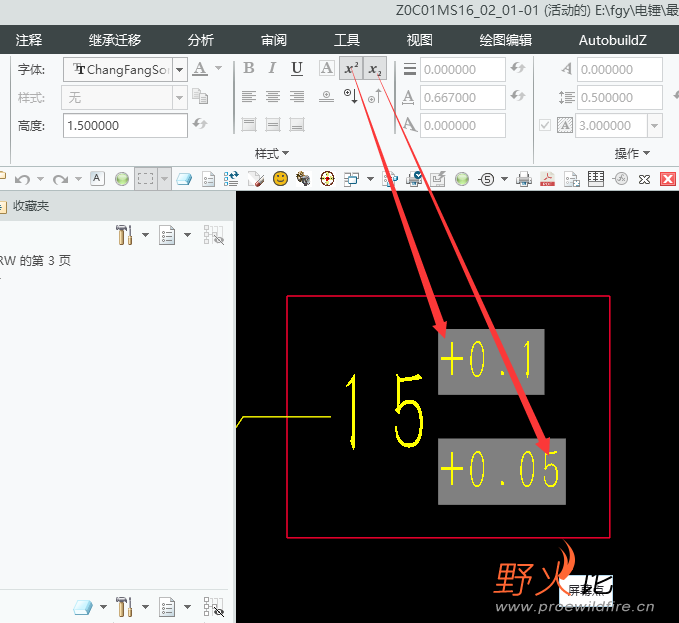Click the 0.500000 line spacing field
The image size is (679, 623).
click(620, 97)
